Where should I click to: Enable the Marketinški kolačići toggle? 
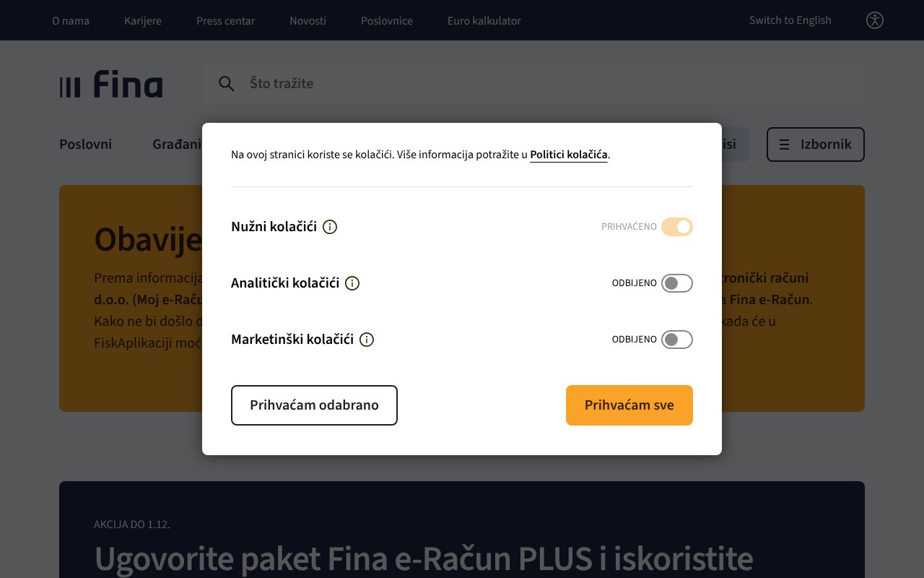coord(677,340)
